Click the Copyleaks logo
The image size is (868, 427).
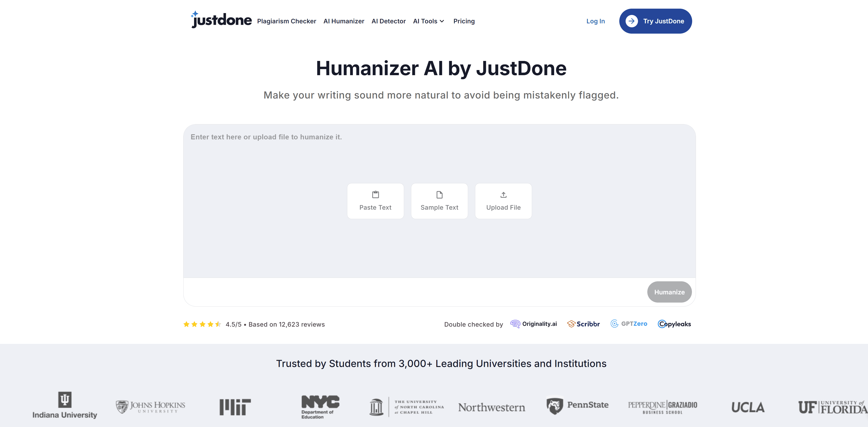pyautogui.click(x=674, y=324)
